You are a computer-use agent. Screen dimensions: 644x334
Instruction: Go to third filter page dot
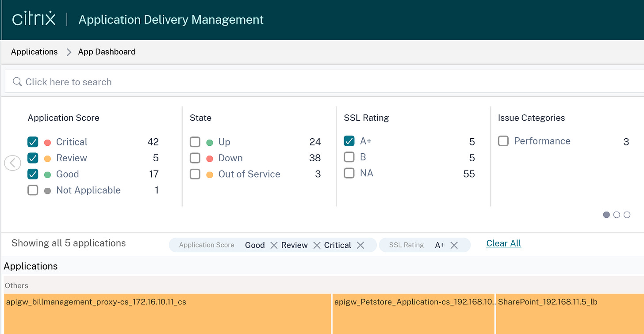[627, 215]
